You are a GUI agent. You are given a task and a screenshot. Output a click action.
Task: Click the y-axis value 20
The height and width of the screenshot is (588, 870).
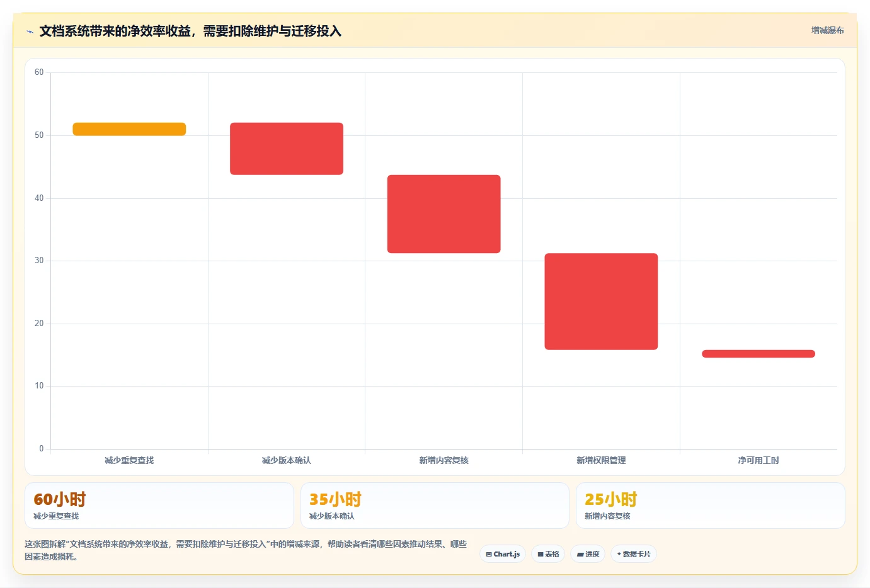point(39,324)
